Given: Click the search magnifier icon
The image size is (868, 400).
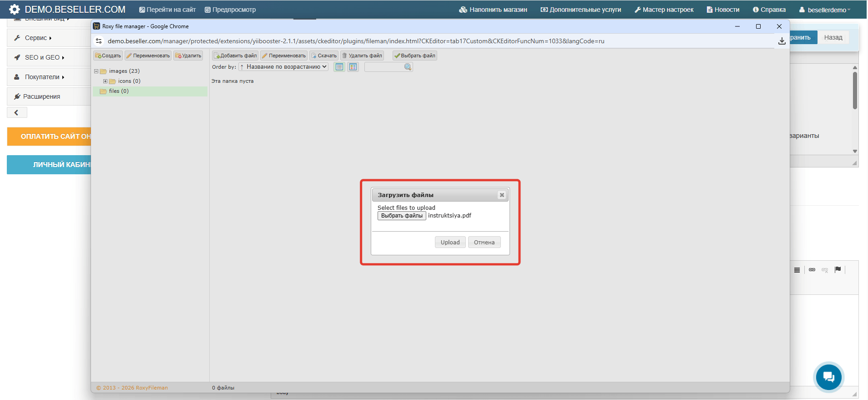Looking at the screenshot, I should [x=408, y=67].
